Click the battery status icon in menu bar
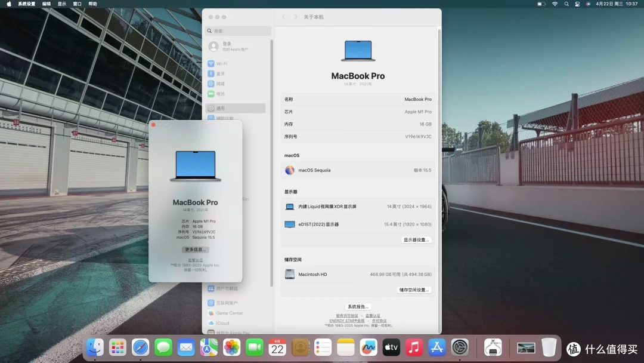This screenshot has height=363, width=644. coord(541,4)
